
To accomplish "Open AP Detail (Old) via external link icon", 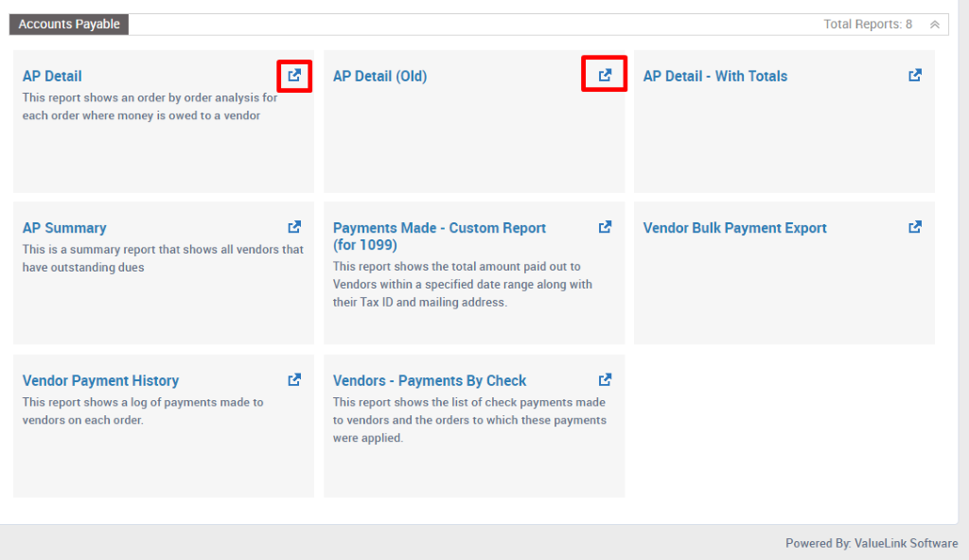I will tap(604, 75).
